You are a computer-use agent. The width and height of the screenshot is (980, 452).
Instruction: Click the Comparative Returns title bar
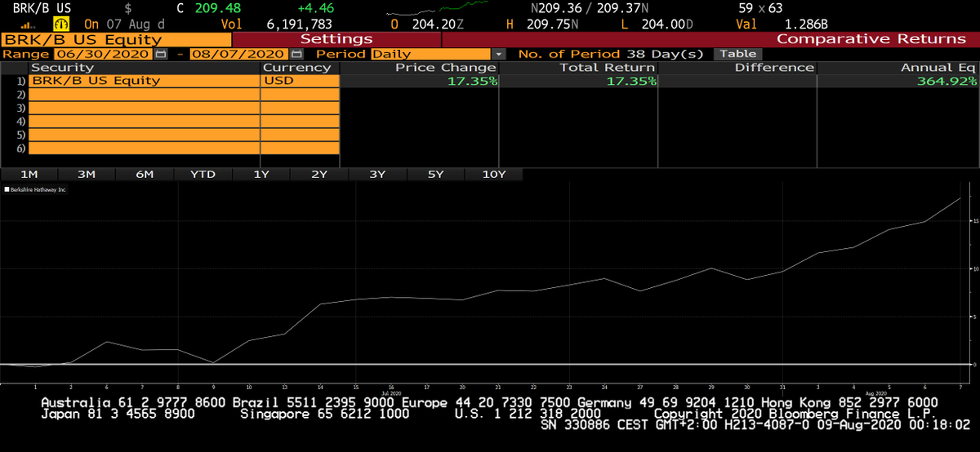click(871, 38)
